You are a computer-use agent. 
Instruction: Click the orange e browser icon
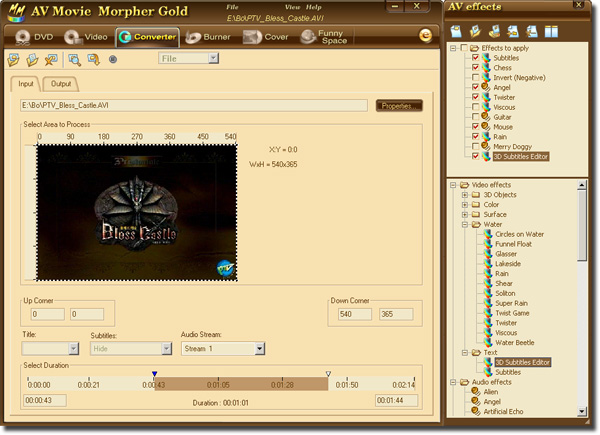pos(425,36)
